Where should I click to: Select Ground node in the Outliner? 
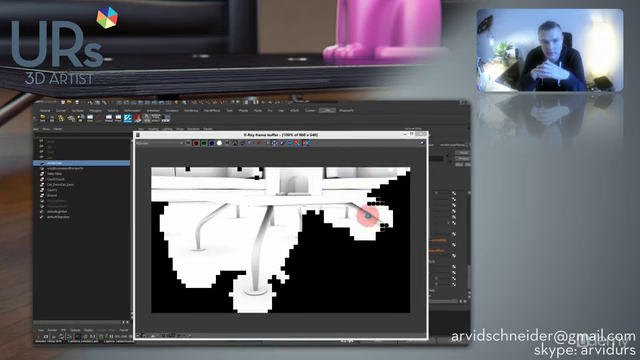52,196
